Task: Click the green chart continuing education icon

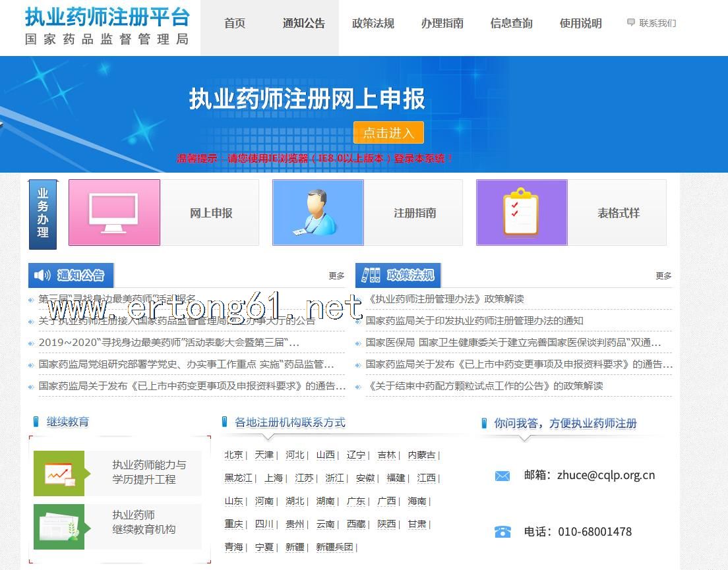Action: (59, 473)
